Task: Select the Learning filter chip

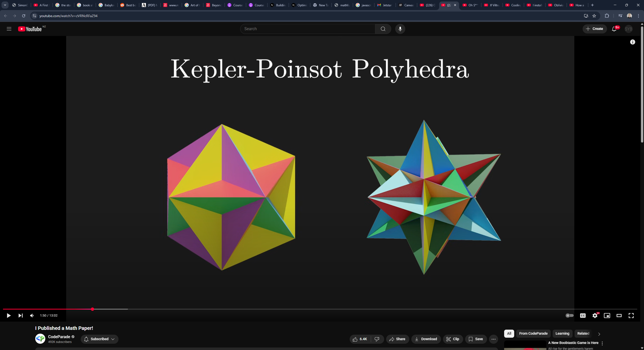Action: pos(562,333)
